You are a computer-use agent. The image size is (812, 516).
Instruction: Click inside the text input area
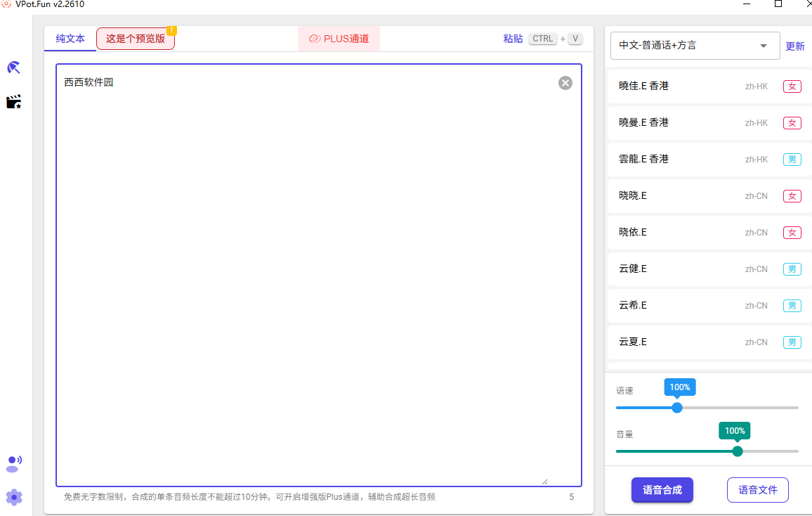(x=318, y=275)
